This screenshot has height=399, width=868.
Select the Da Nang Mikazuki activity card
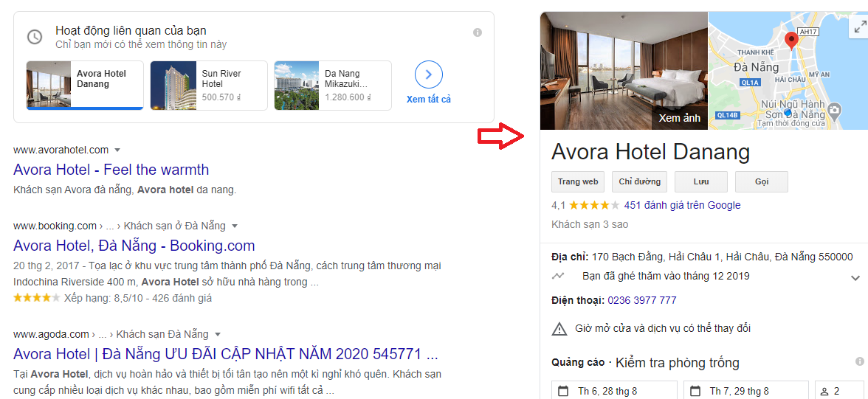point(333,86)
